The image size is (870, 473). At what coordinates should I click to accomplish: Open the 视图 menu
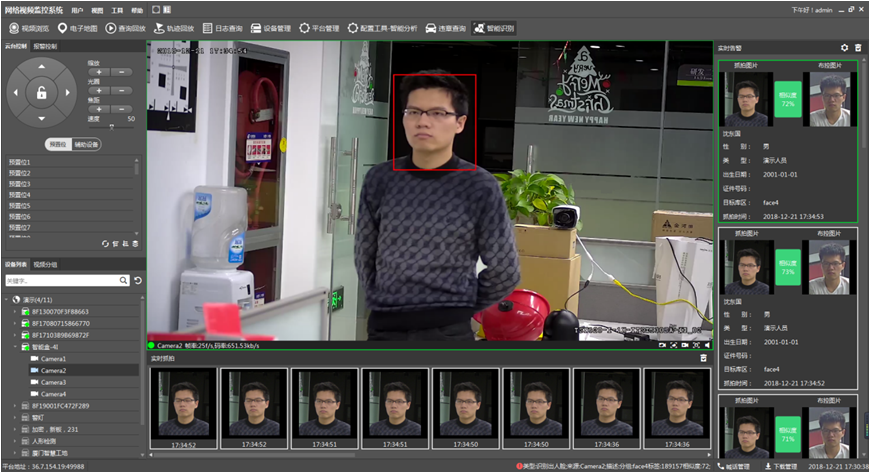point(97,10)
